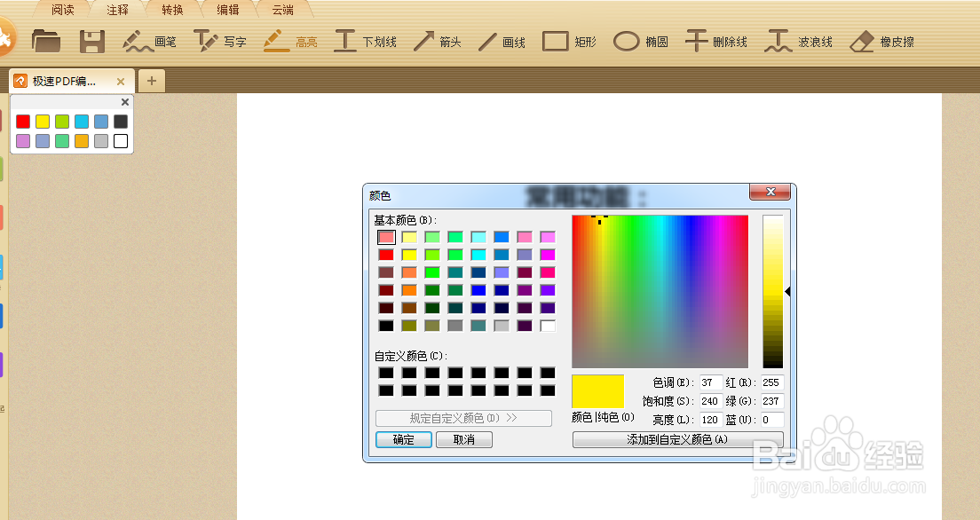Viewport: 980px width, 520px height.
Task: Click inside the color spectrum field
Action: point(660,291)
